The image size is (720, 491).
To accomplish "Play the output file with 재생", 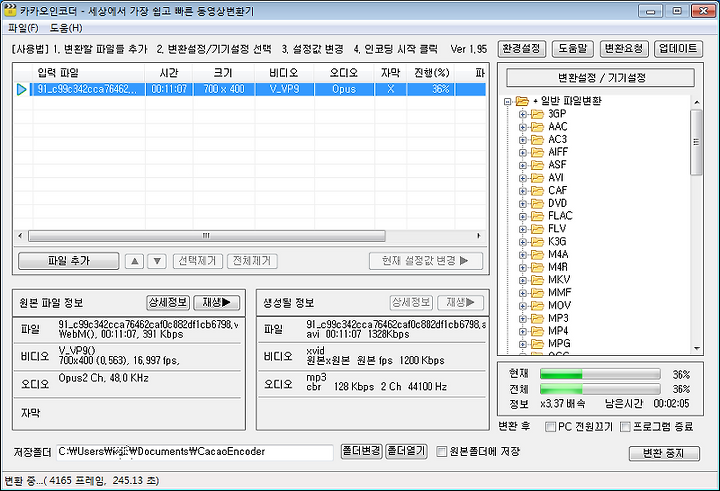I will (461, 302).
